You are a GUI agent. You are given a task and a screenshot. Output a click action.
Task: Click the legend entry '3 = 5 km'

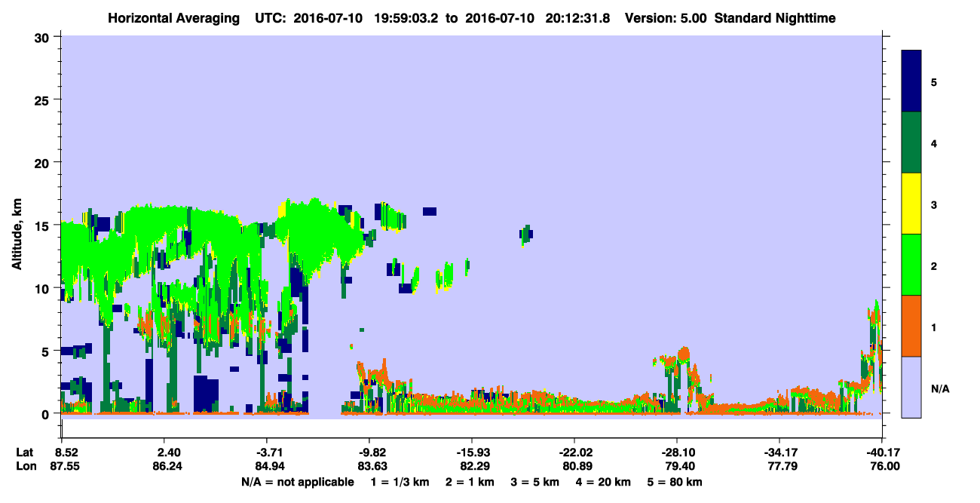coord(536,482)
